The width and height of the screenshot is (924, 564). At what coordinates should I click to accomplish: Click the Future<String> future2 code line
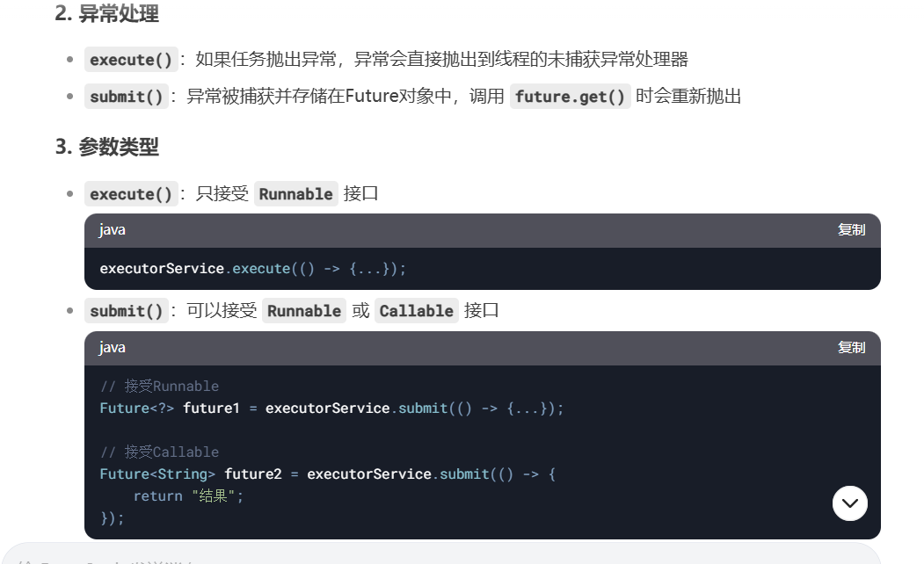328,474
